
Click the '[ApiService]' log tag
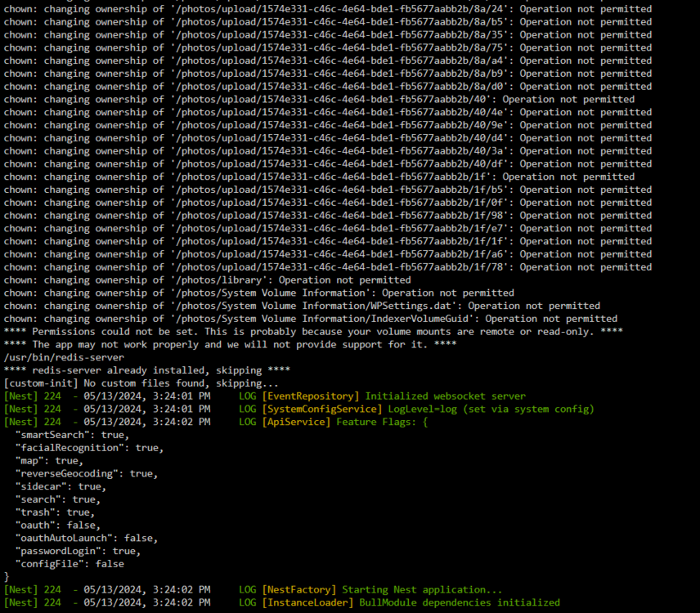click(296, 423)
